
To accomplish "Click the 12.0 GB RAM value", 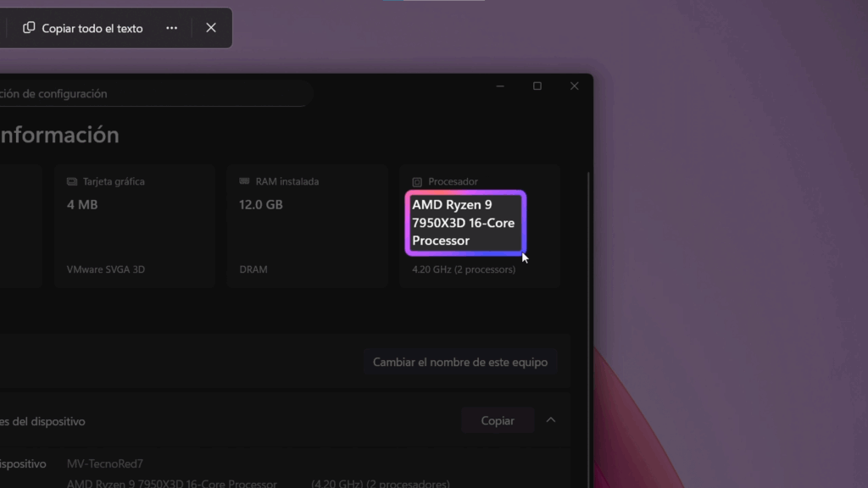I will coord(261,205).
